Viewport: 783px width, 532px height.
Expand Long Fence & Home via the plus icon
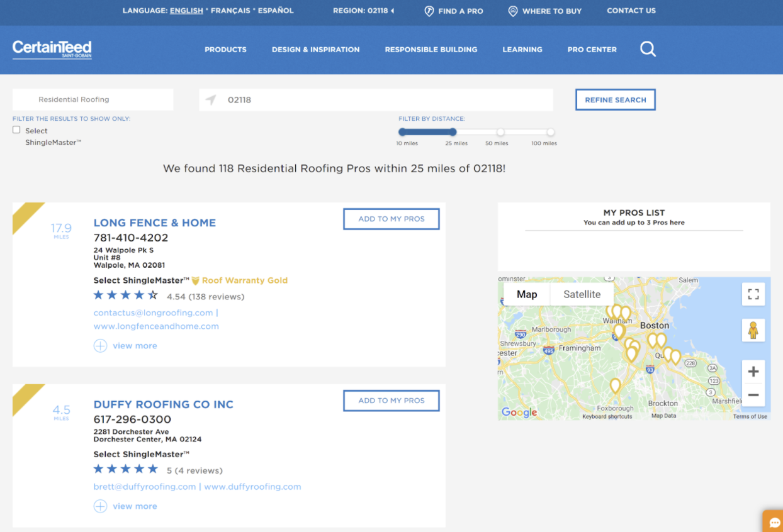pos(100,345)
